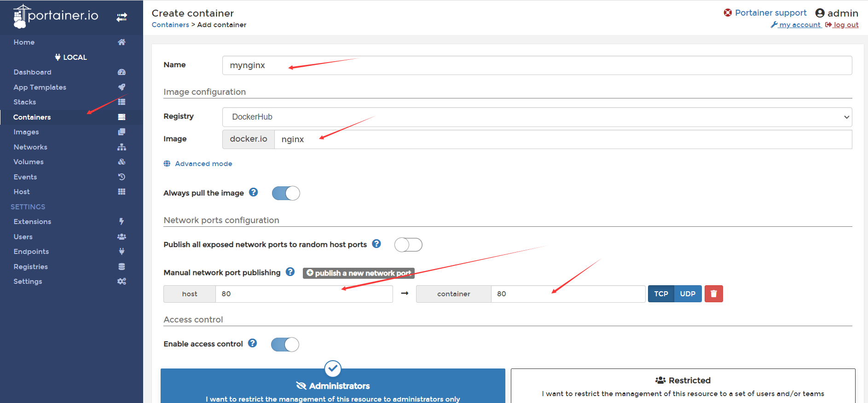Toggle Always pull the image switch
Screen dimensions: 868x403
click(286, 193)
